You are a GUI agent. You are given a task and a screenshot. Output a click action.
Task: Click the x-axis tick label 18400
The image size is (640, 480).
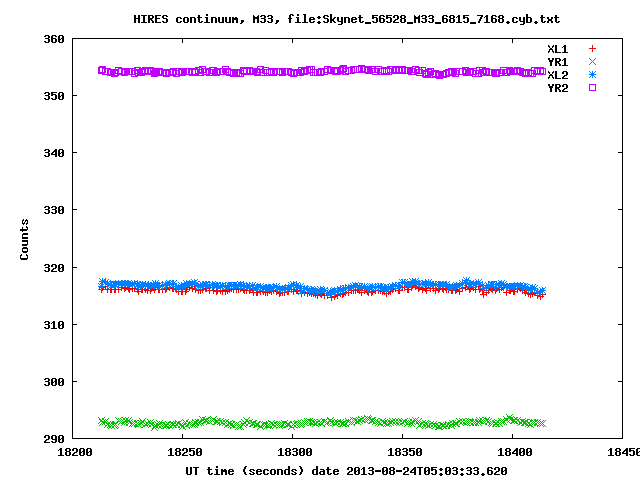point(515,452)
